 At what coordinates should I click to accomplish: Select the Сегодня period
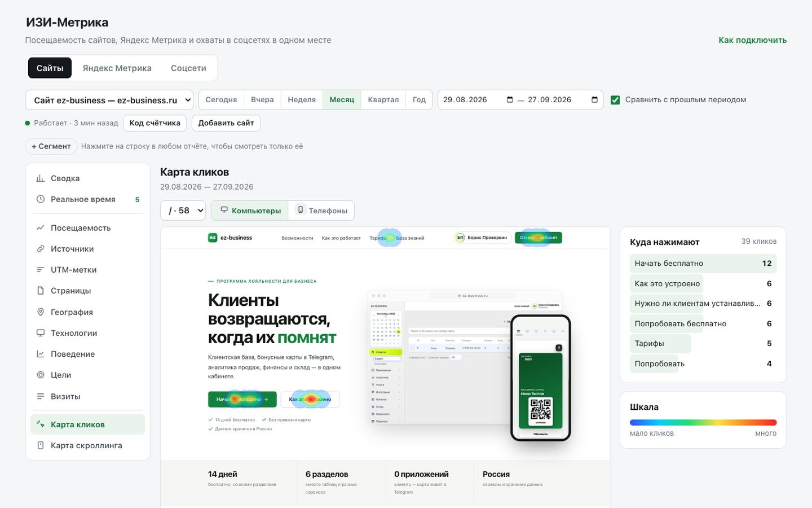point(221,100)
